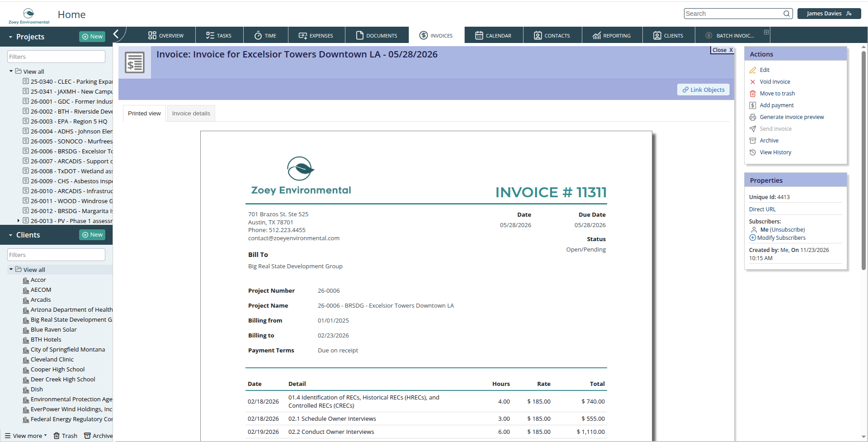The width and height of the screenshot is (868, 442).
Task: Open the Overview tab
Action: (166, 35)
